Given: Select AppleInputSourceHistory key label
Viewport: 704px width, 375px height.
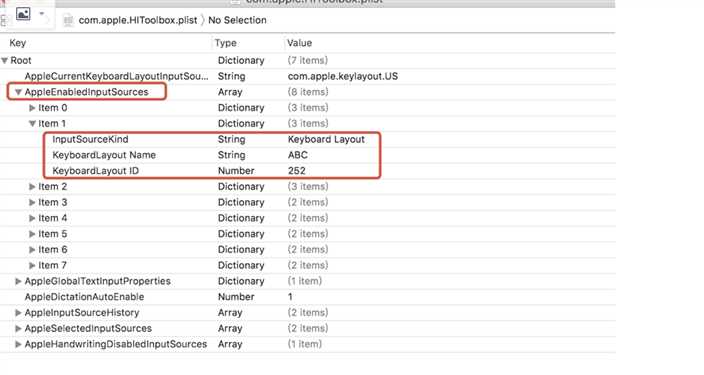Looking at the screenshot, I should (x=82, y=313).
